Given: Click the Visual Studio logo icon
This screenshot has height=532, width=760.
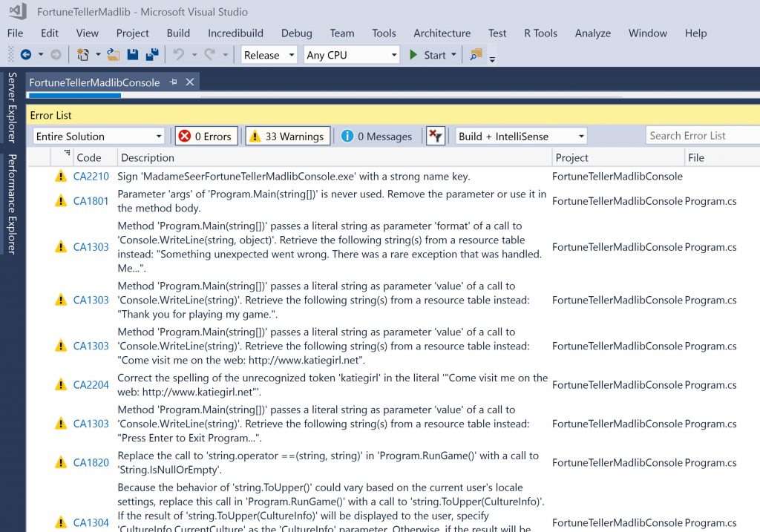Looking at the screenshot, I should click(x=18, y=12).
